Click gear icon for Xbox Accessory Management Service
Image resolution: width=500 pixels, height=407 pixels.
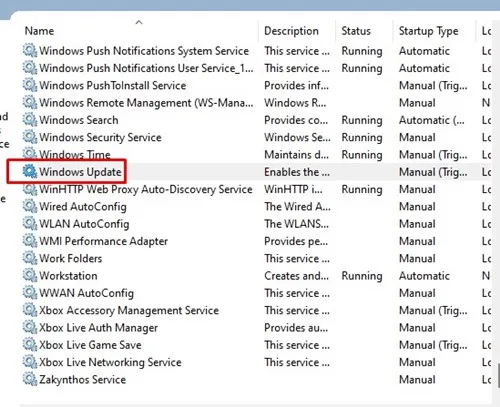(30, 310)
